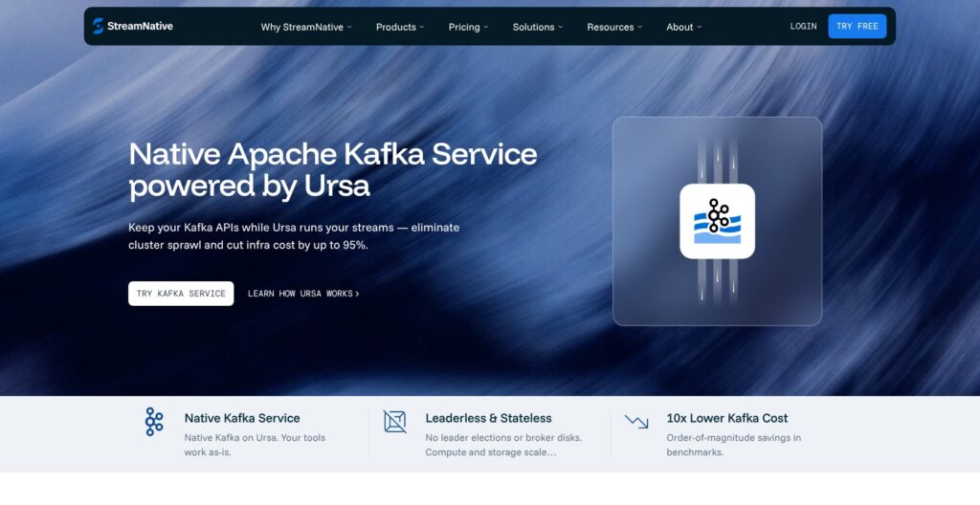Click text 'Native Kafka on Ursa. Your tools'
The width and height of the screenshot is (980, 505).
255,437
